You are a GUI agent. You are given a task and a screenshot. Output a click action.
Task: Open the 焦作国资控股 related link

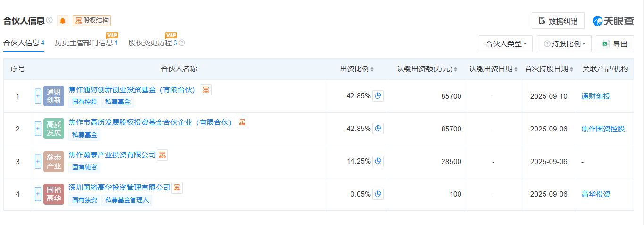(x=603, y=129)
